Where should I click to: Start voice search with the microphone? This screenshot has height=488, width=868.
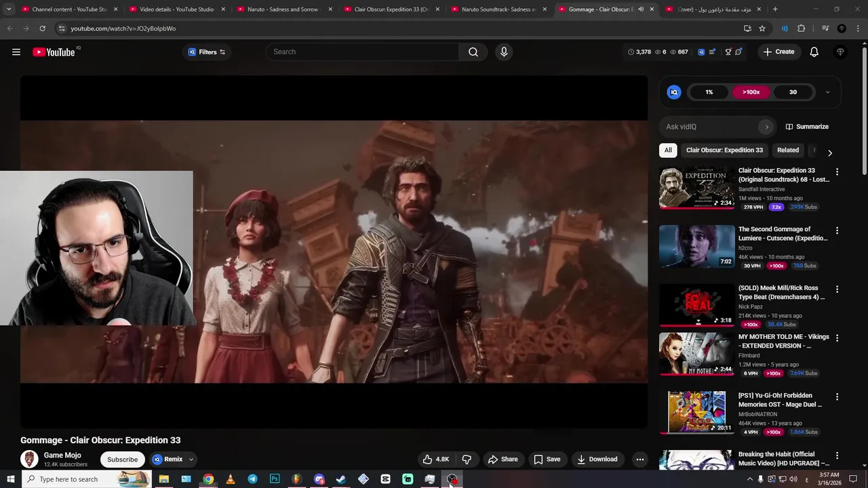(x=504, y=52)
